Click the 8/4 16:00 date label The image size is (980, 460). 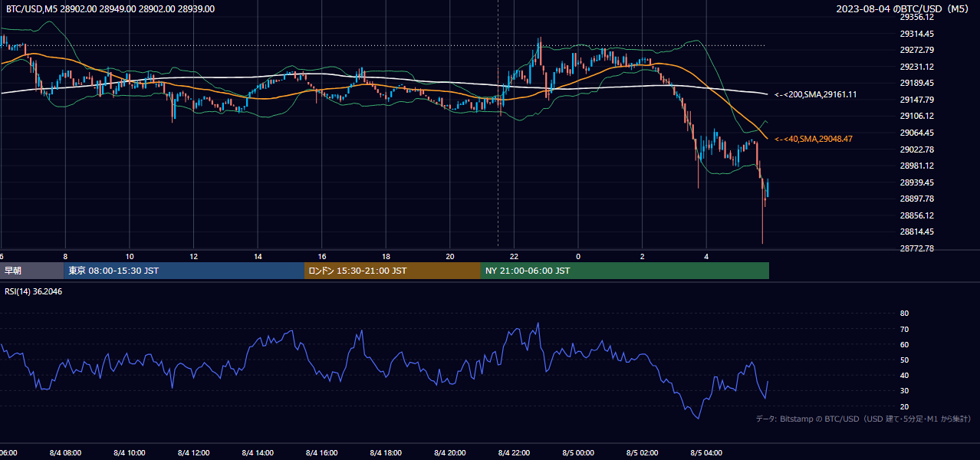pos(322,453)
